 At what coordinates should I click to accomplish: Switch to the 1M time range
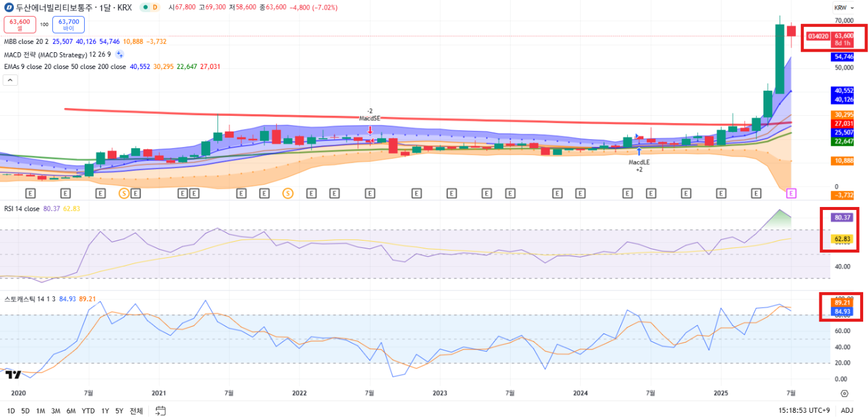(x=41, y=411)
